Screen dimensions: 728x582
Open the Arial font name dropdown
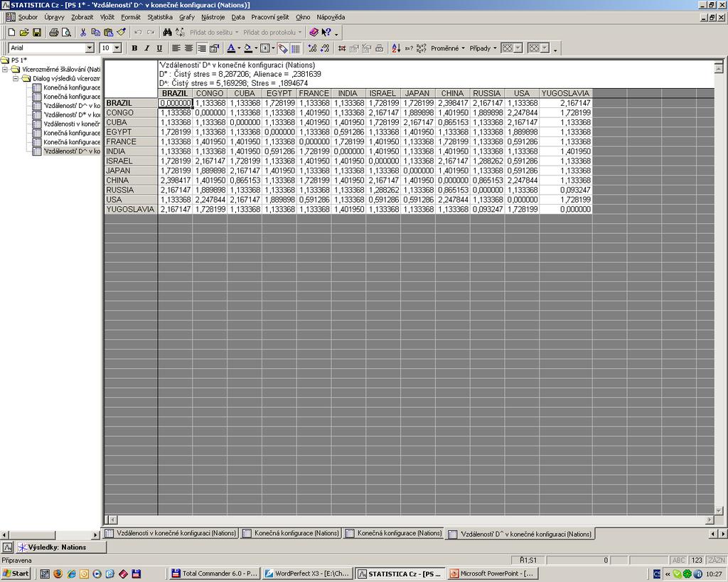(90, 48)
